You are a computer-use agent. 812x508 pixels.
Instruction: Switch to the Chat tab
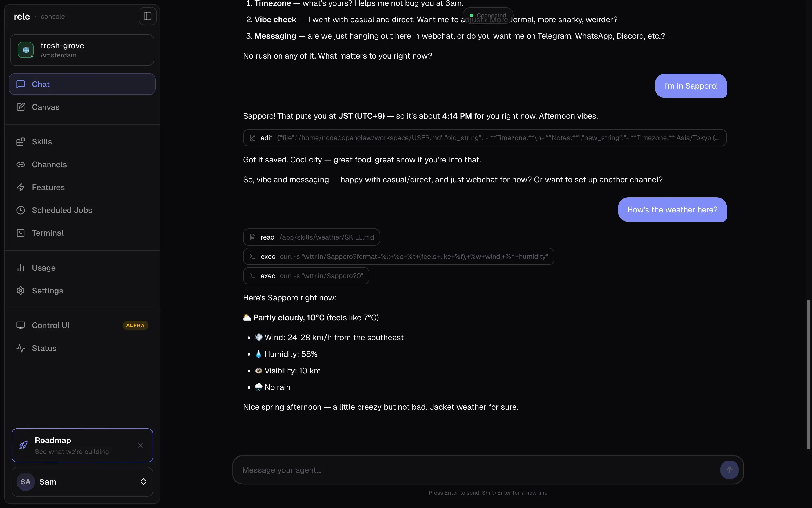coord(82,84)
